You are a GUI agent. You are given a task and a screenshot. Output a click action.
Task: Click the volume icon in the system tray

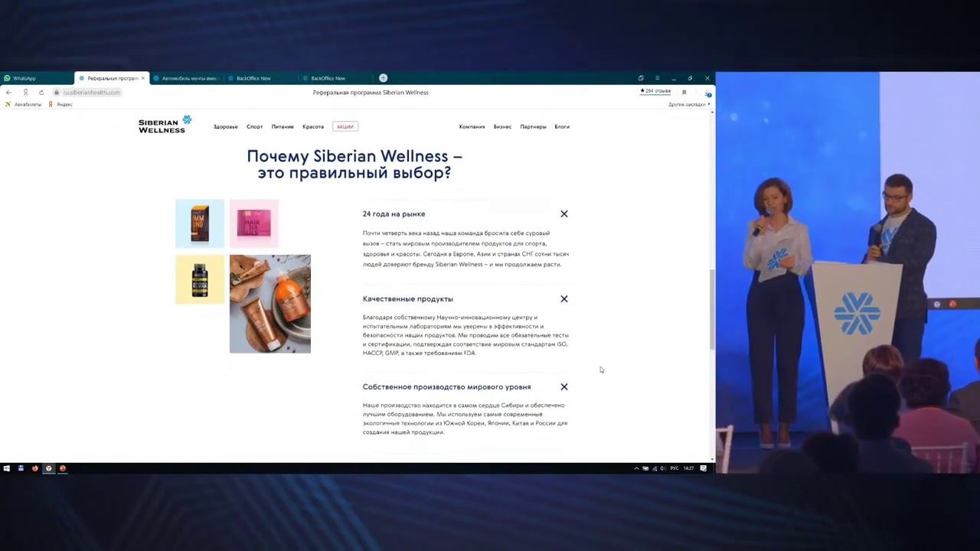pos(663,468)
